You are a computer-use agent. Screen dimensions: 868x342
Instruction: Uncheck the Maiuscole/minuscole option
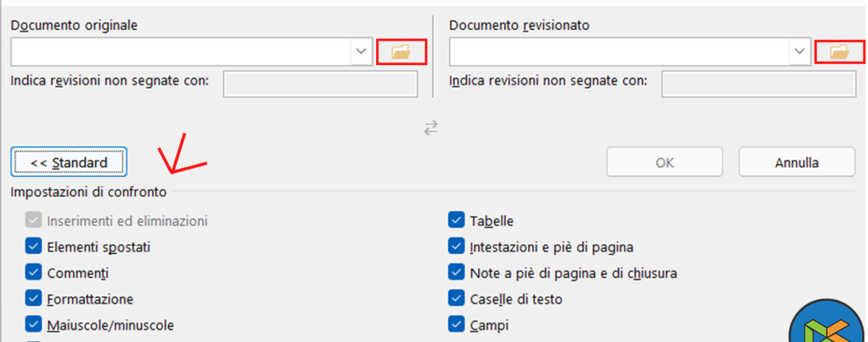point(34,325)
